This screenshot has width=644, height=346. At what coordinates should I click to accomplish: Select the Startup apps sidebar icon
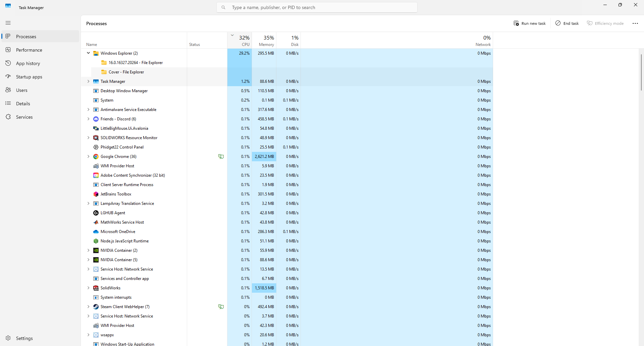point(8,76)
